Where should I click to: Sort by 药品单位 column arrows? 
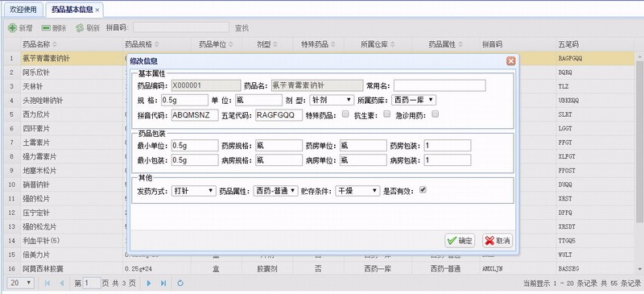pyautogui.click(x=230, y=44)
